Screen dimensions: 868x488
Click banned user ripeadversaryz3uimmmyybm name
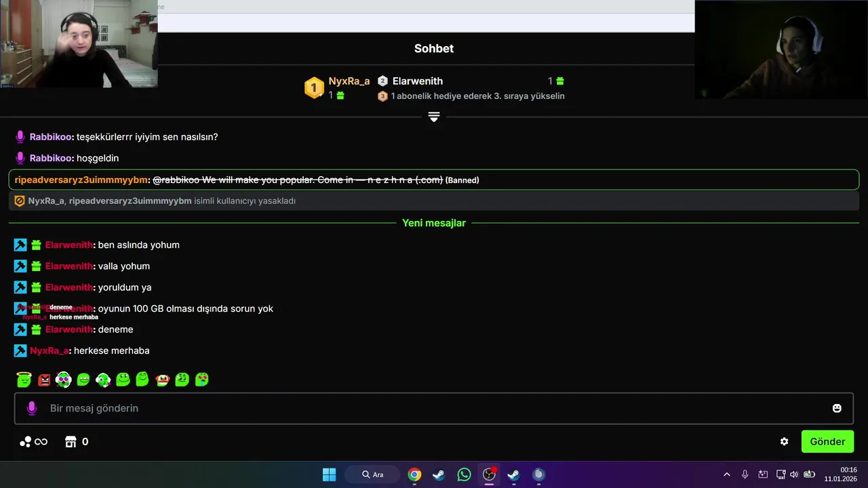pos(81,180)
